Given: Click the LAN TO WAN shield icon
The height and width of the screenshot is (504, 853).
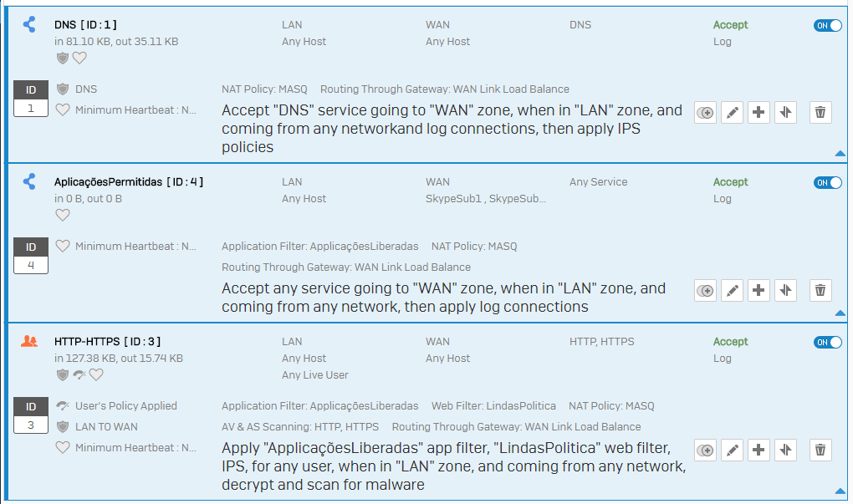Looking at the screenshot, I should coord(63,426).
